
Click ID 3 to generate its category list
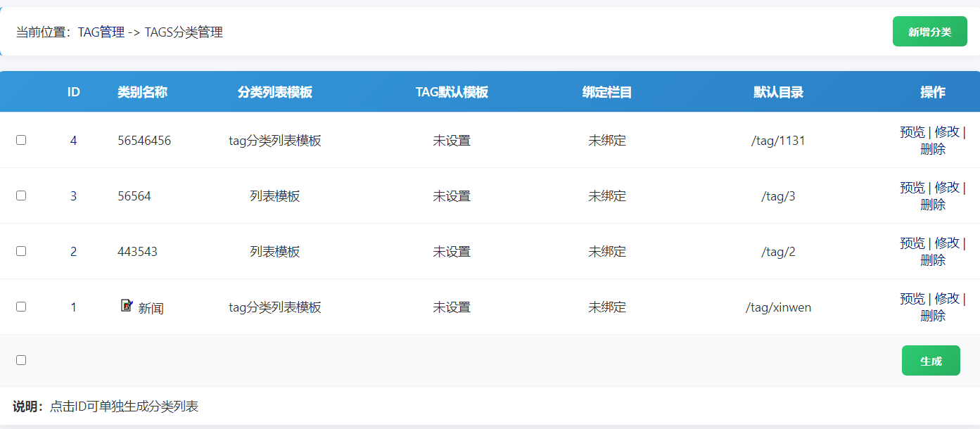tap(73, 196)
